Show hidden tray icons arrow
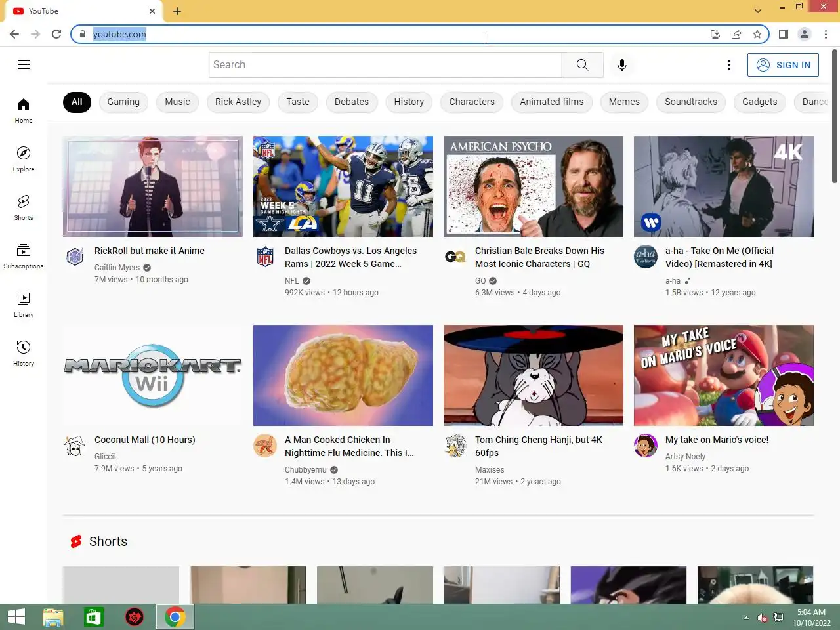The height and width of the screenshot is (630, 840). coord(746,618)
